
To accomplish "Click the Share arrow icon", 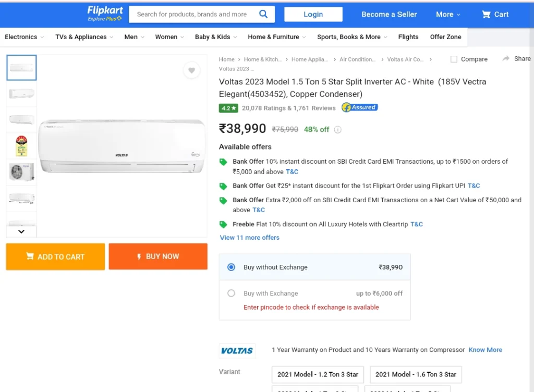I will coord(506,58).
